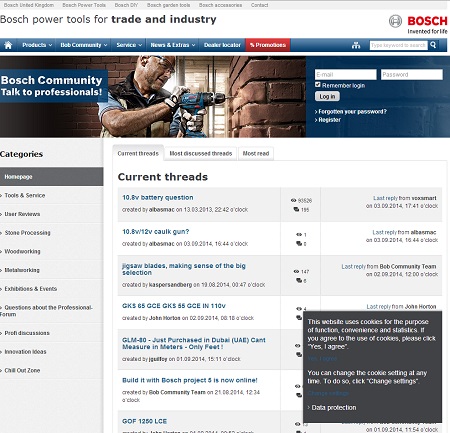Image resolution: width=450 pixels, height=433 pixels.
Task: Expand the Service dropdown menu
Action: coord(129,45)
